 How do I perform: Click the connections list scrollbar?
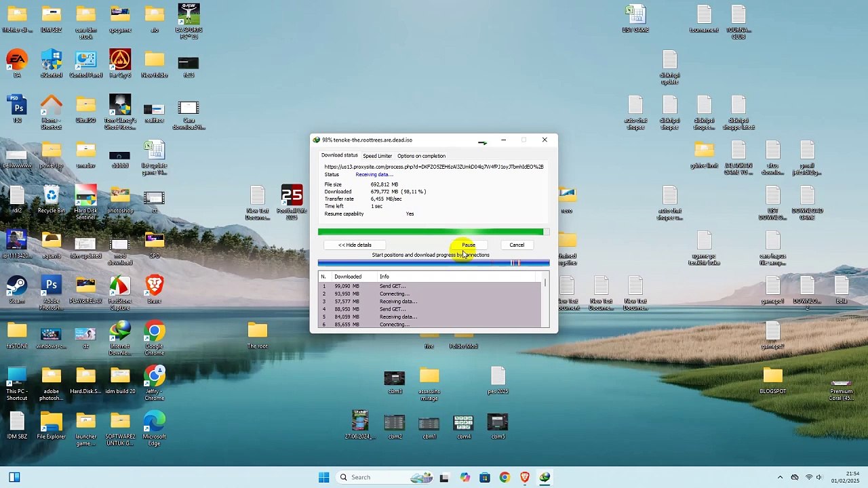point(545,302)
